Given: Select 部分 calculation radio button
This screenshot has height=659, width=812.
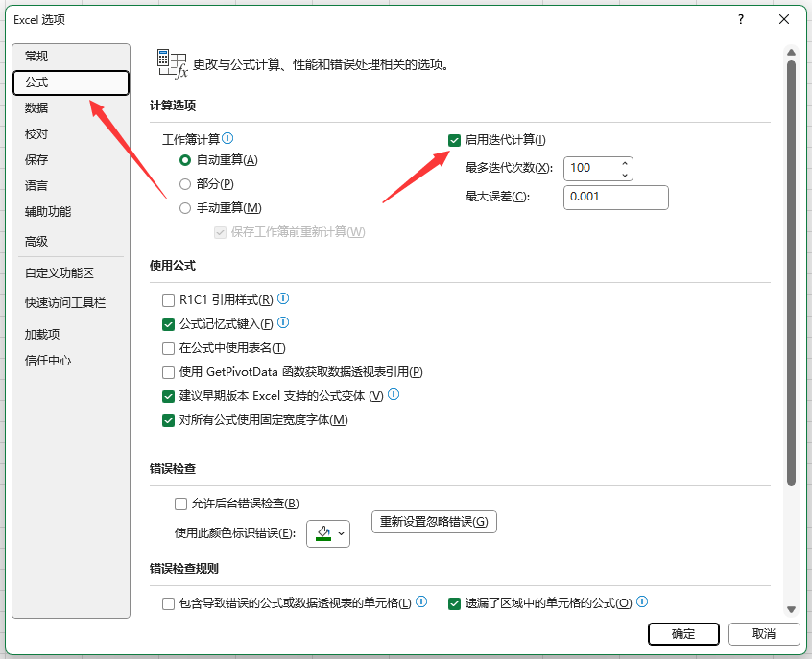Looking at the screenshot, I should 185,184.
